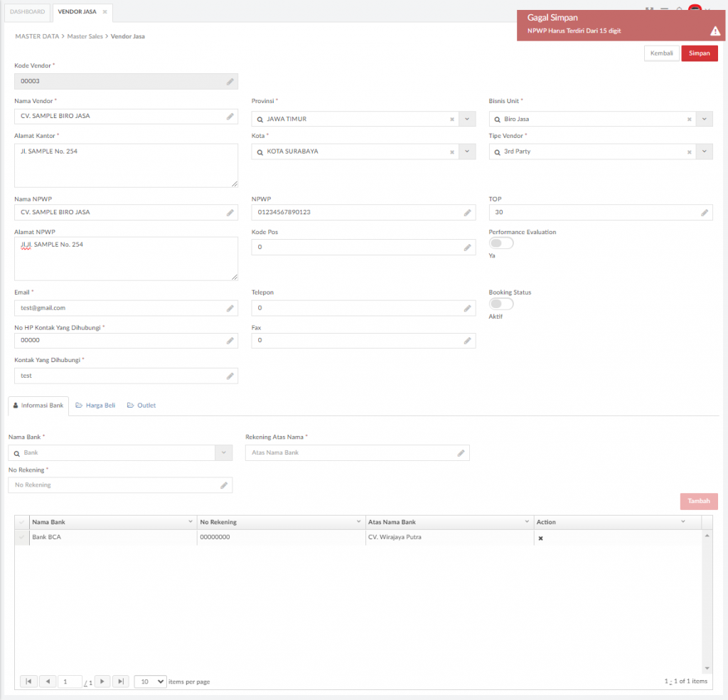Screen dimensions: 728x700
Task: Click the pencil icon in Fax field
Action: [x=467, y=341]
